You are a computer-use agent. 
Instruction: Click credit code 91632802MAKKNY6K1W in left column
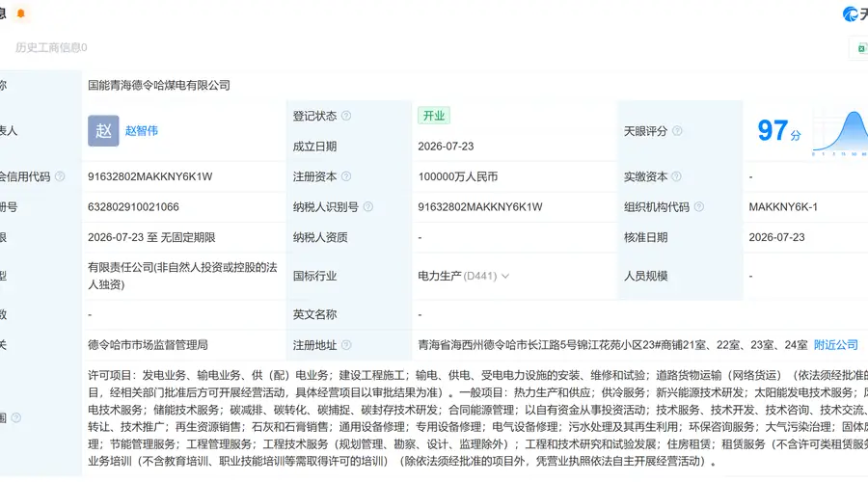pos(150,176)
